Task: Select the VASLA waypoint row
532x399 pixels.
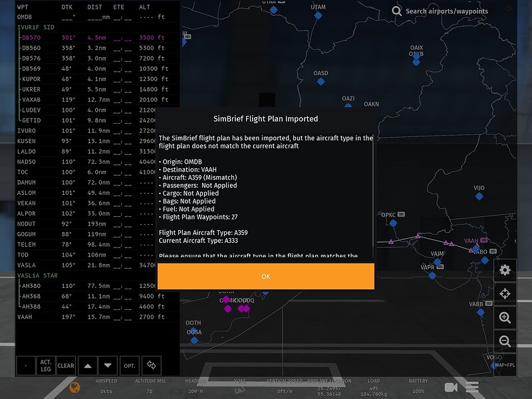Action: 86,265
